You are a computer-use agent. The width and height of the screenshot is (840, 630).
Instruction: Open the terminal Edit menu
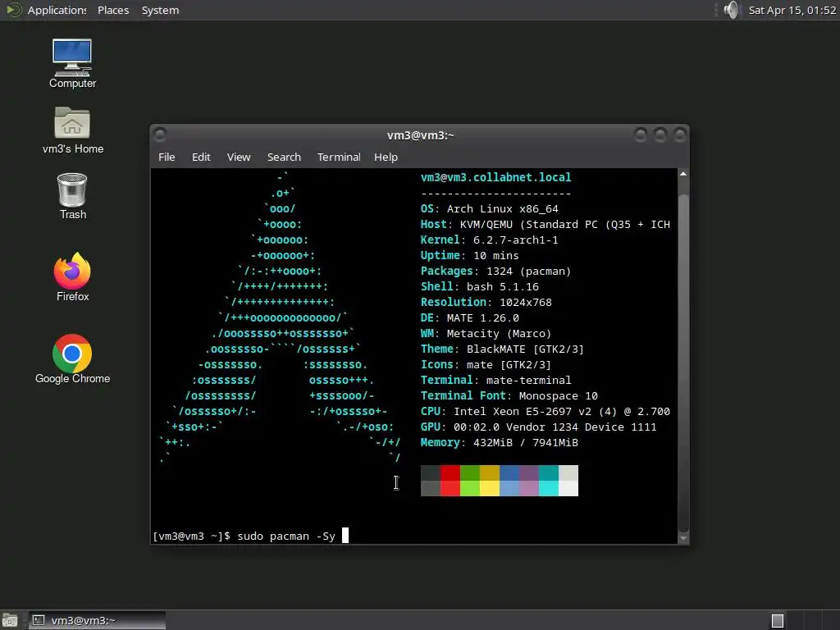[x=201, y=157]
